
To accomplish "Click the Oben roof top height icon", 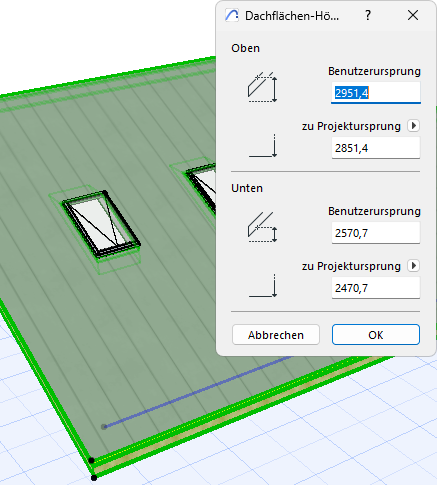I will tap(262, 87).
